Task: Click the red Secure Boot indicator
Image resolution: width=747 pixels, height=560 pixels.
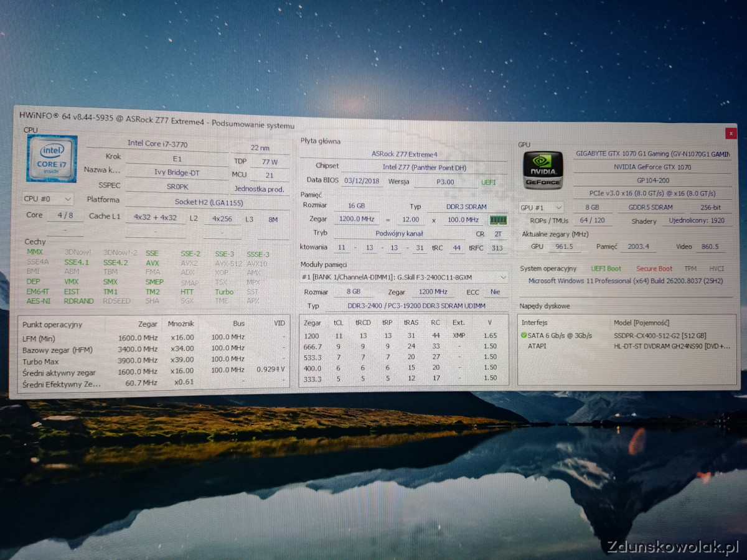Action: (654, 269)
